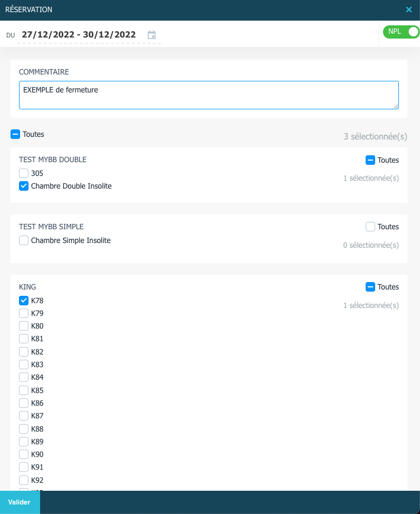
Task: Select all Test MYBB Double rooms via Toutes
Action: pos(370,160)
